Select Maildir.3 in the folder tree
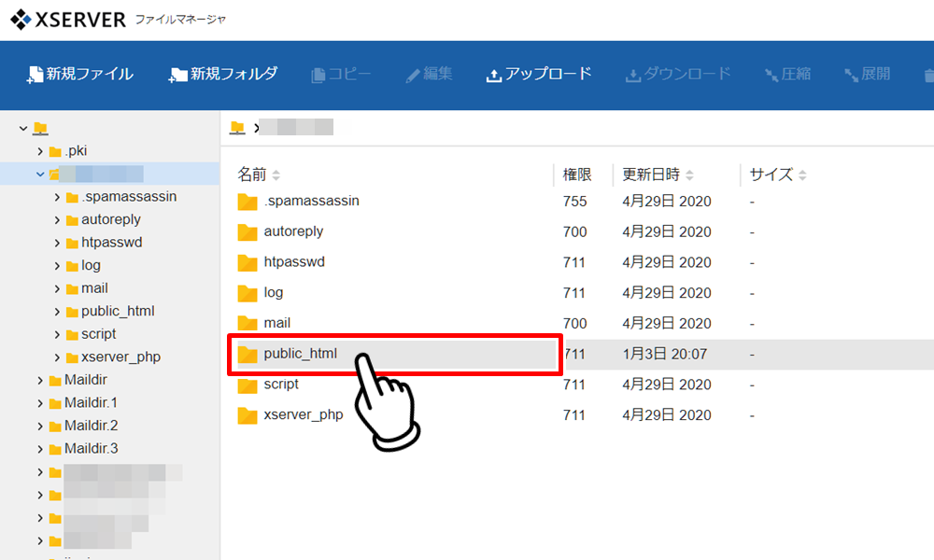Screen dimensions: 934x560 [x=92, y=449]
